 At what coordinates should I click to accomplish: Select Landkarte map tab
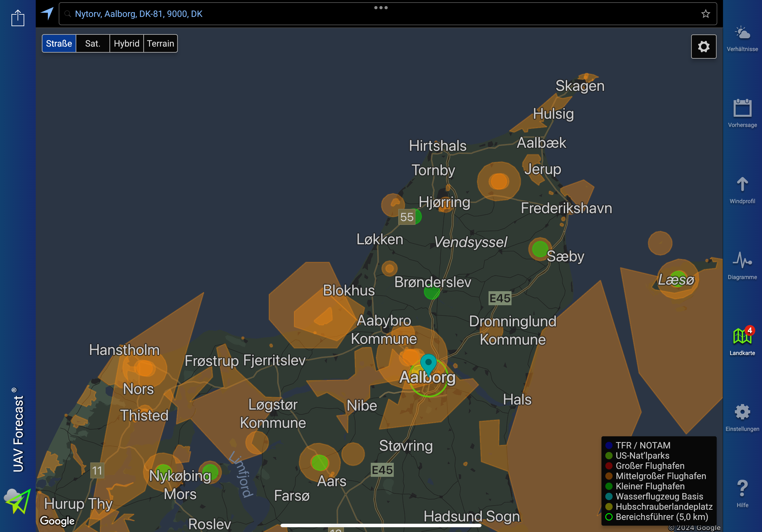tap(742, 341)
